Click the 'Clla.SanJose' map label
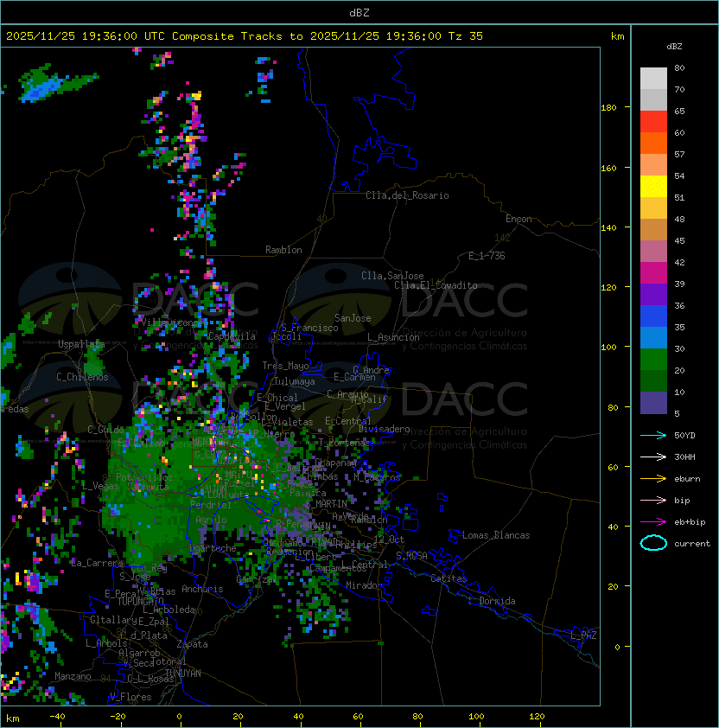719x728 pixels. (x=392, y=276)
